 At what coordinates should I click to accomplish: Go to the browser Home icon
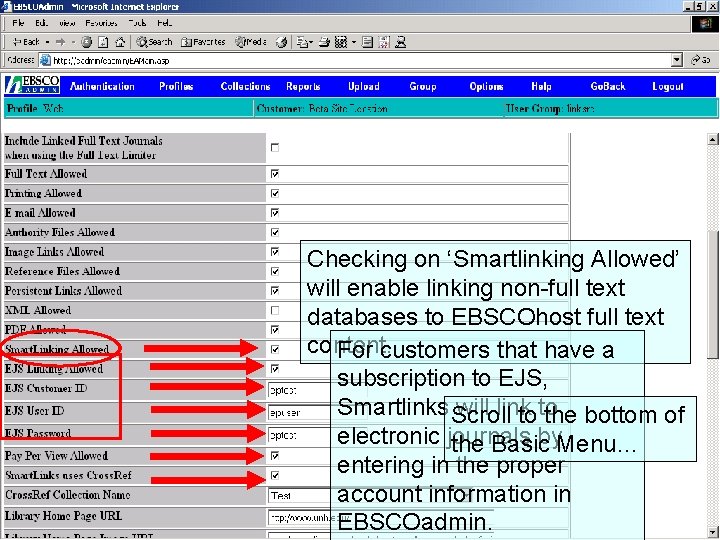click(x=120, y=42)
